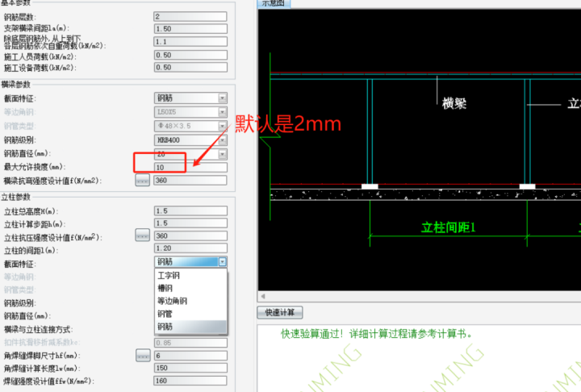
Task: Click the 施工人员荷载 input field
Action: 190,55
